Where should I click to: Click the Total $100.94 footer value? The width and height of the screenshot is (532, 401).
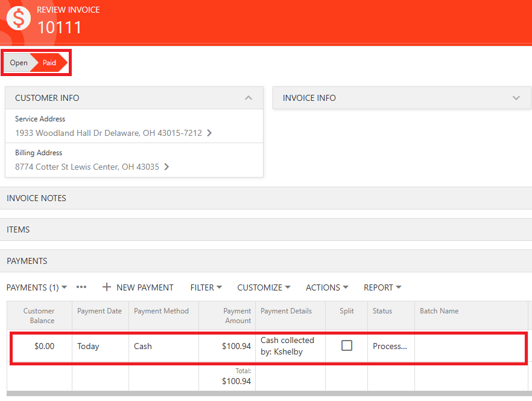point(236,381)
